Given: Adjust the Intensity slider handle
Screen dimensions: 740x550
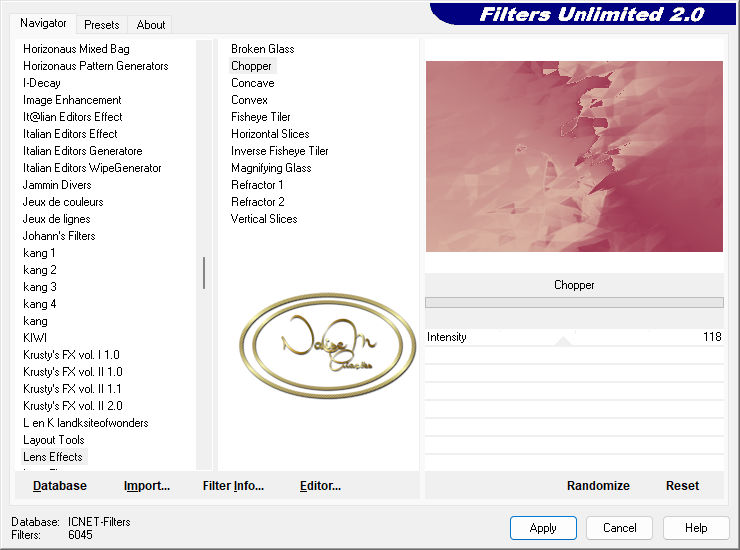Looking at the screenshot, I should click(x=563, y=341).
